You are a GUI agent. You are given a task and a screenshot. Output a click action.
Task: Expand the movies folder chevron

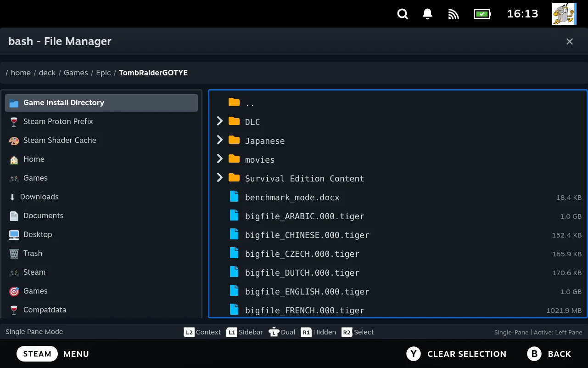219,159
